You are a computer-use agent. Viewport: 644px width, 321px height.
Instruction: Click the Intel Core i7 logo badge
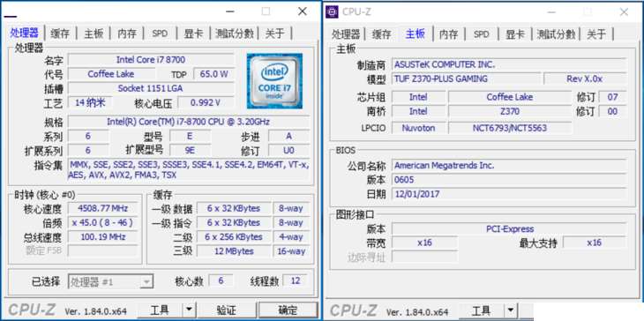(274, 81)
